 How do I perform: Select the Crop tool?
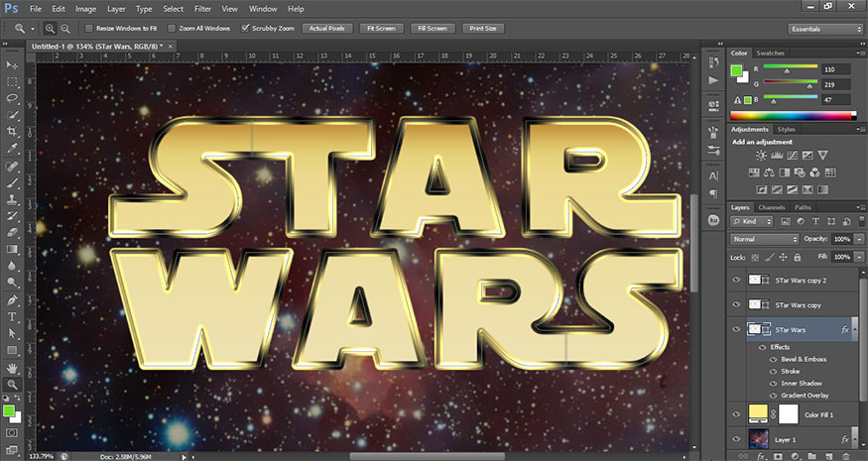(x=12, y=132)
